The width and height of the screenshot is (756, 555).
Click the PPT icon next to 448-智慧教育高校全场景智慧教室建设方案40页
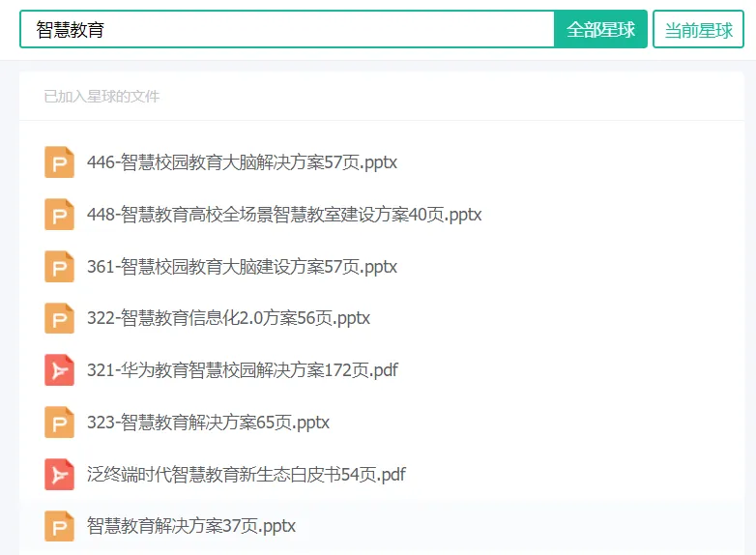(x=59, y=214)
